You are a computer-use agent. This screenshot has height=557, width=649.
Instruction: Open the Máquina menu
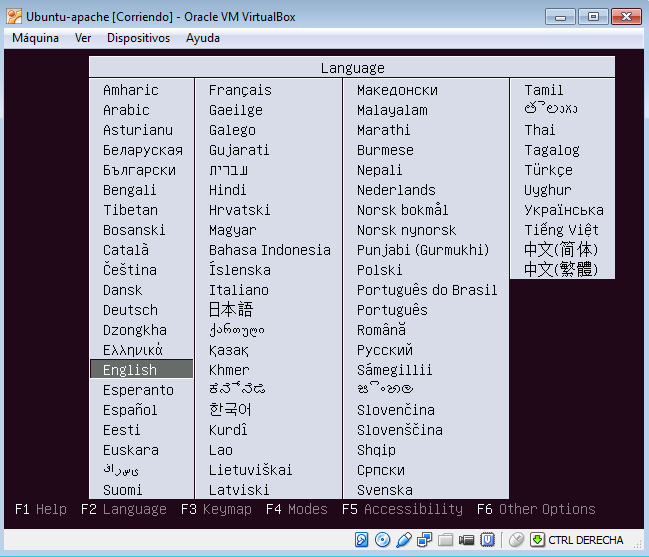(35, 38)
